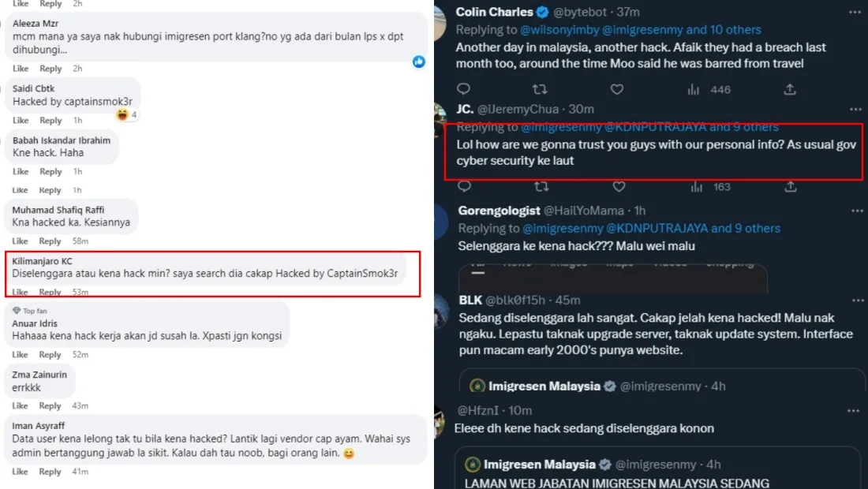Click retweet icon under JC.'s tweet
The image size is (868, 489).
(541, 187)
